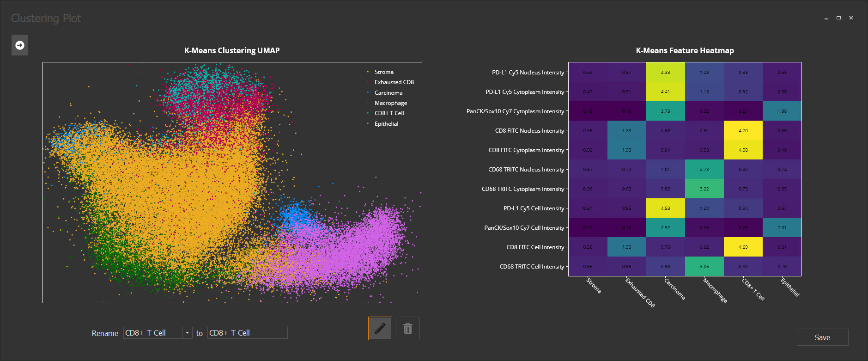The height and width of the screenshot is (361, 868).
Task: Click the trash can delete icon
Action: pyautogui.click(x=408, y=328)
